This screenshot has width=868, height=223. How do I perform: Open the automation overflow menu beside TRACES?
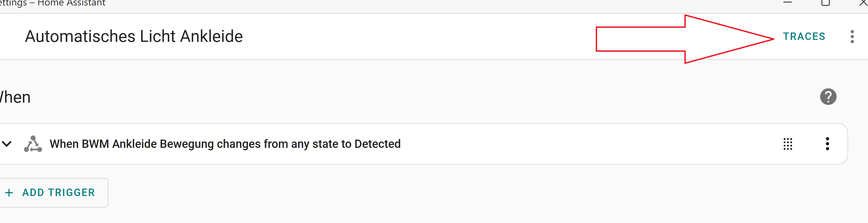click(x=852, y=37)
